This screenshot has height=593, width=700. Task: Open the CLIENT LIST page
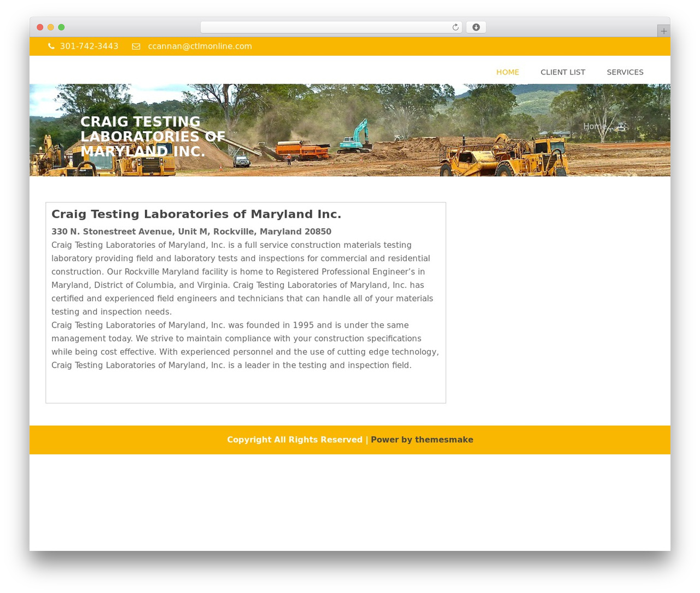[563, 72]
